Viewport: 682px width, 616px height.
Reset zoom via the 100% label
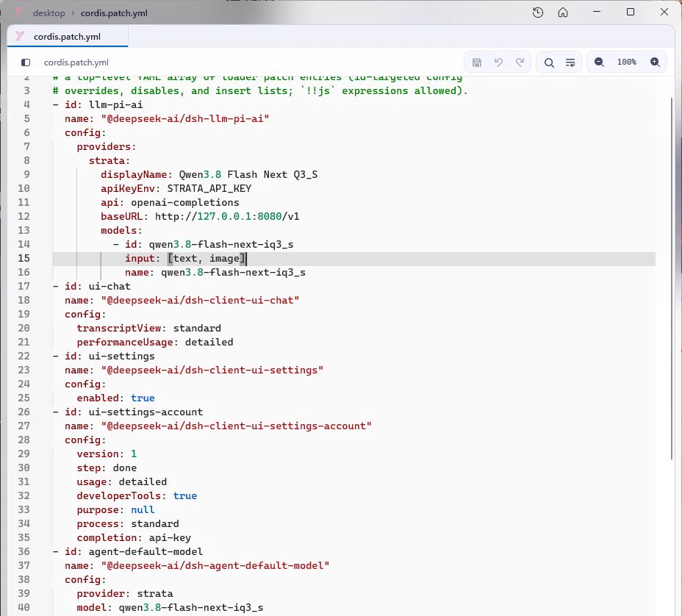point(627,62)
